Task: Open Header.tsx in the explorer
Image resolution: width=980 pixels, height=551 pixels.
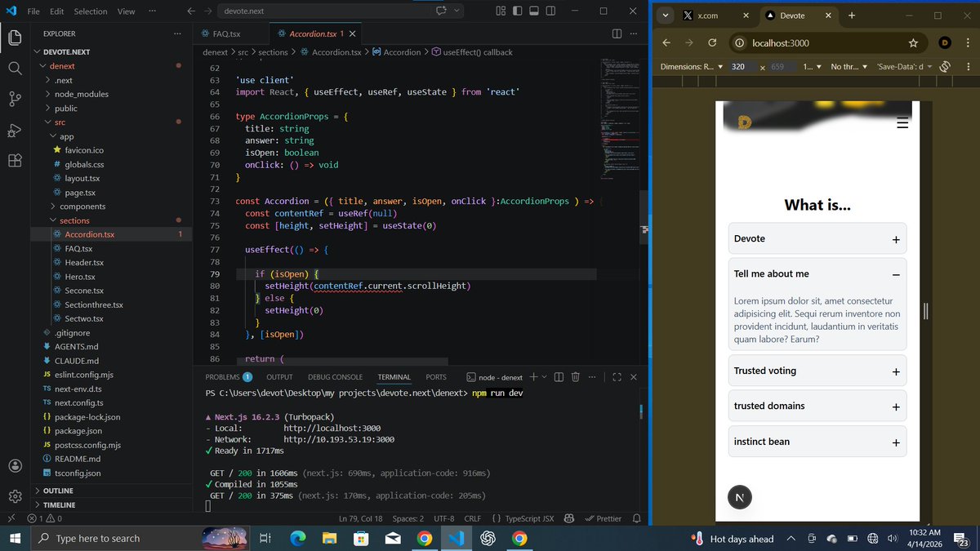Action: pyautogui.click(x=84, y=263)
